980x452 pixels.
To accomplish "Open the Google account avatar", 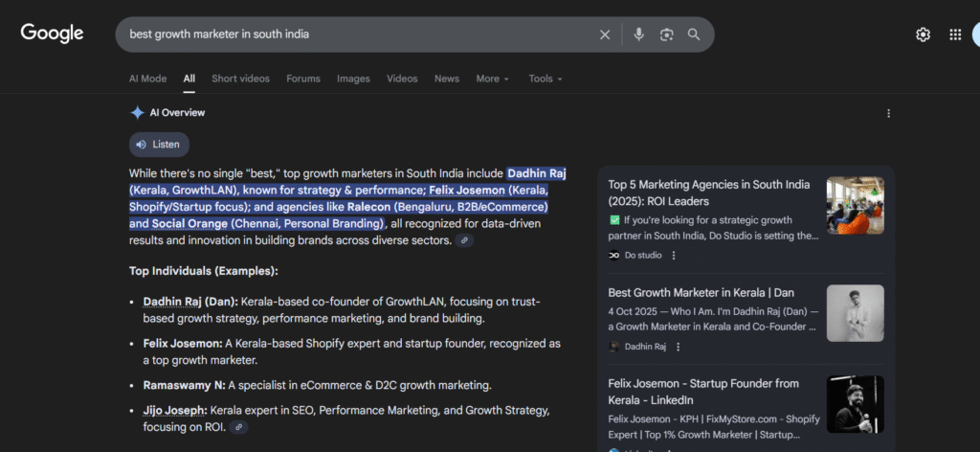I will (x=976, y=35).
